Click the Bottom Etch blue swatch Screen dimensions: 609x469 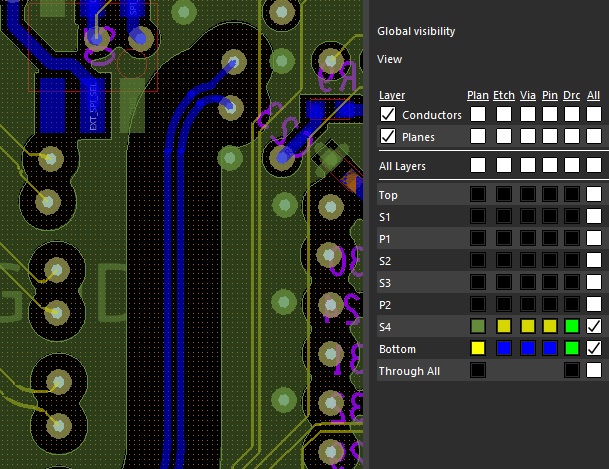point(503,349)
